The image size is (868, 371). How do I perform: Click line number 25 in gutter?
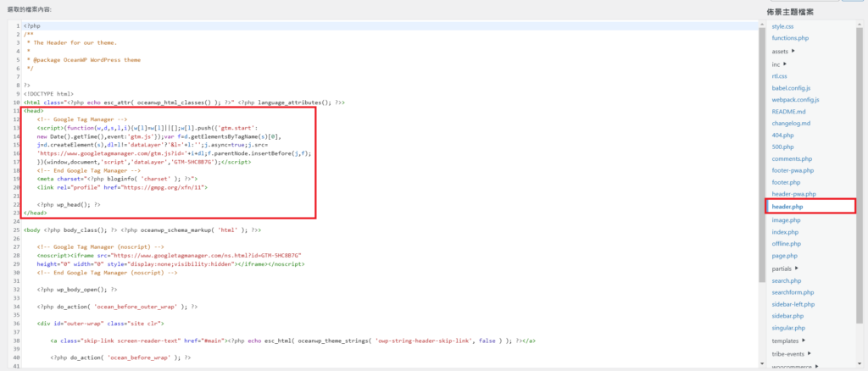(17, 230)
